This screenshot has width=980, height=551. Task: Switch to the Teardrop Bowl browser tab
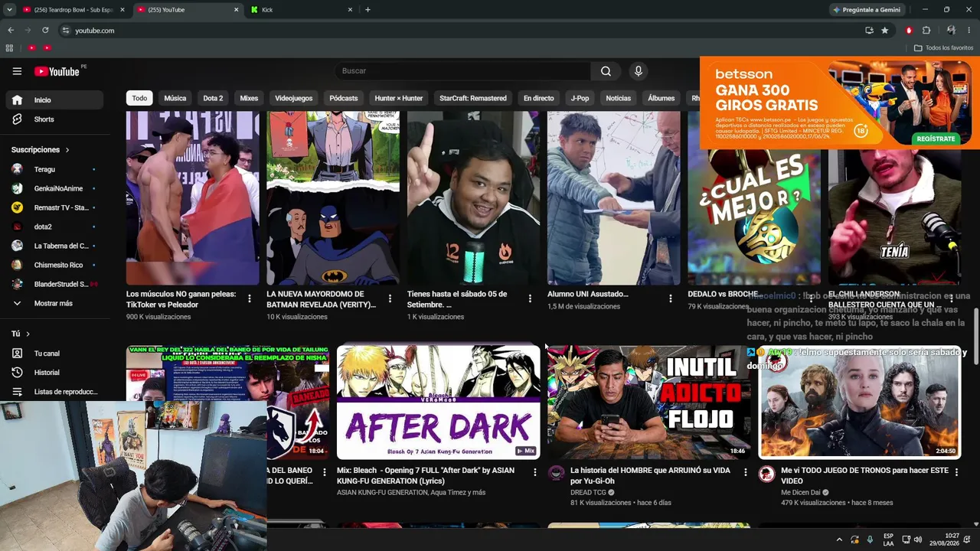pyautogui.click(x=73, y=10)
